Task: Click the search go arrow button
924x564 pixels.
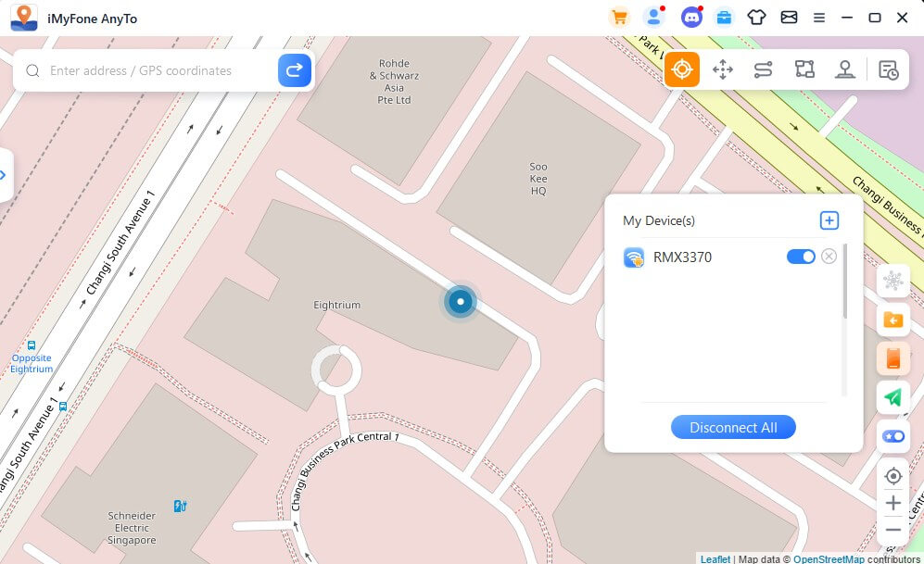Action: pos(295,70)
